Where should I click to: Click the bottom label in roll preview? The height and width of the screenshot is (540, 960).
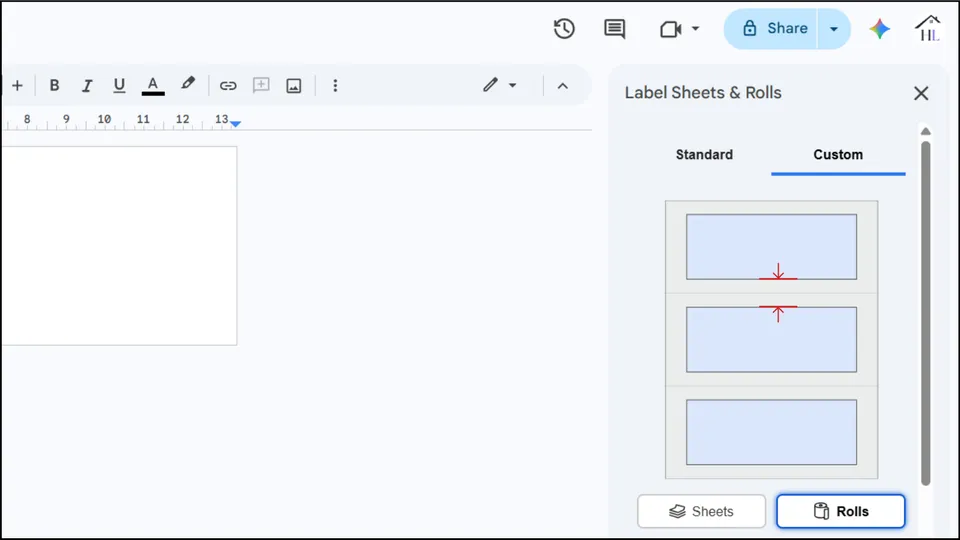[771, 432]
